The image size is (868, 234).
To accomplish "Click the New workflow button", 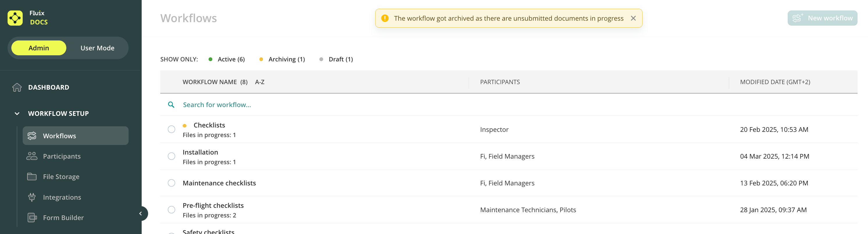I will pos(822,18).
